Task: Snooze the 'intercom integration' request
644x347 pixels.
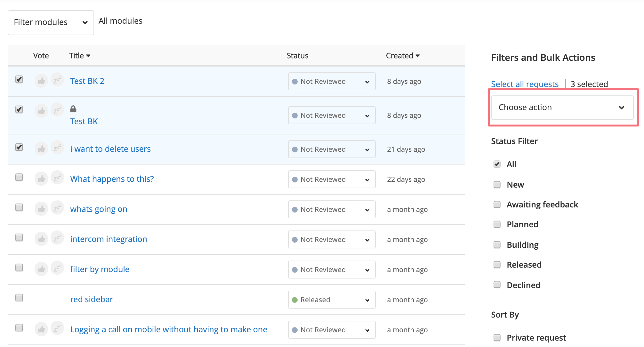Action: pos(57,238)
